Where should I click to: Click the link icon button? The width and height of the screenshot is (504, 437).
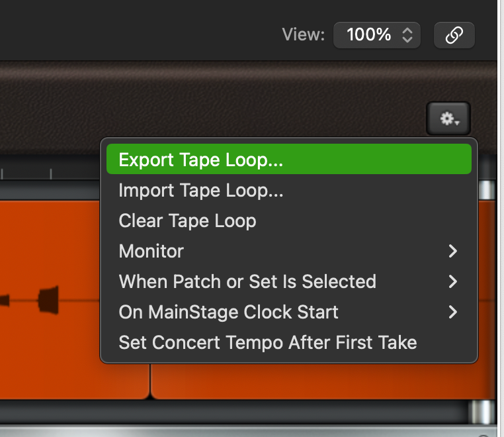click(x=454, y=35)
